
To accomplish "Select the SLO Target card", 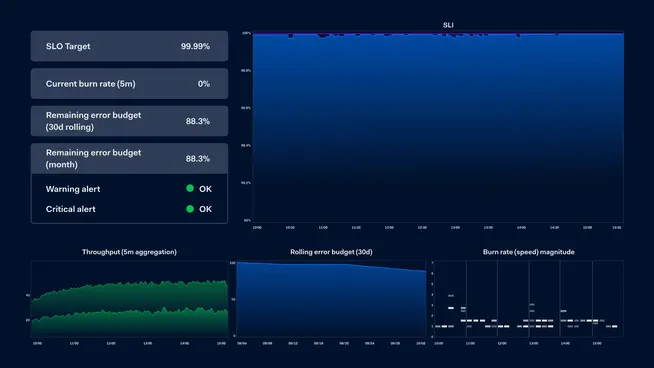I will 129,46.
